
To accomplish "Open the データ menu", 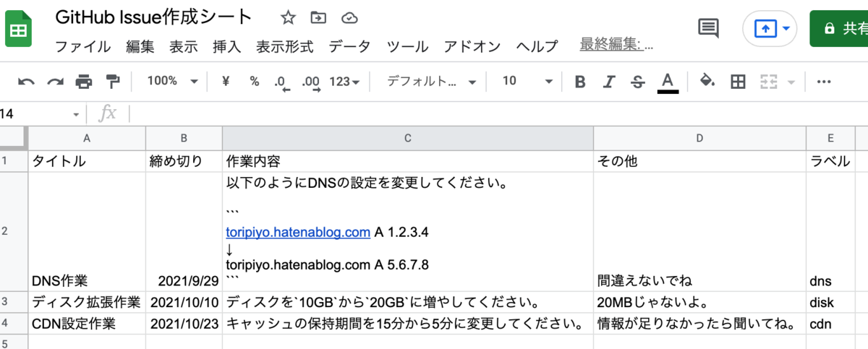I will point(349,46).
